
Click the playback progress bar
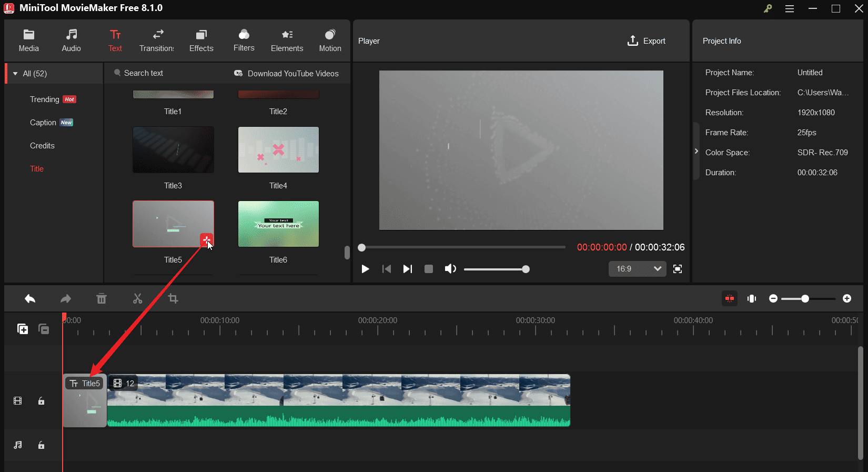(x=463, y=247)
